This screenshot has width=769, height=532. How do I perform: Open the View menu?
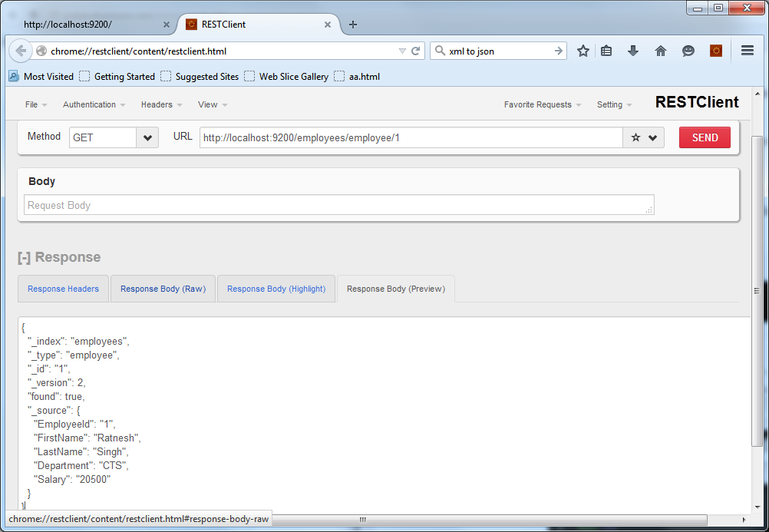[213, 104]
